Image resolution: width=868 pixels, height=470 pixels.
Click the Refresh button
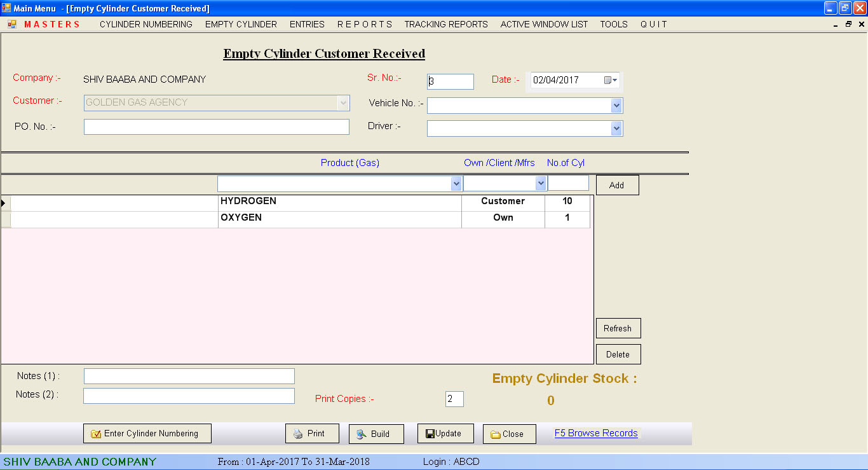click(618, 328)
